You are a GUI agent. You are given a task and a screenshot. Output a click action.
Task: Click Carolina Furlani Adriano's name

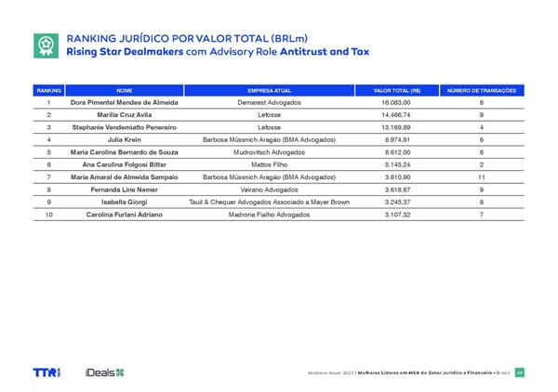[125, 215]
